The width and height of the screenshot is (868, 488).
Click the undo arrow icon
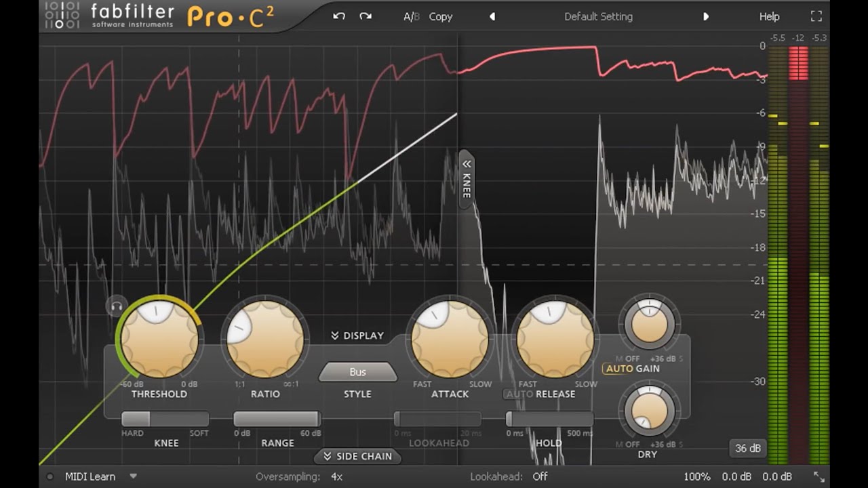pyautogui.click(x=339, y=16)
